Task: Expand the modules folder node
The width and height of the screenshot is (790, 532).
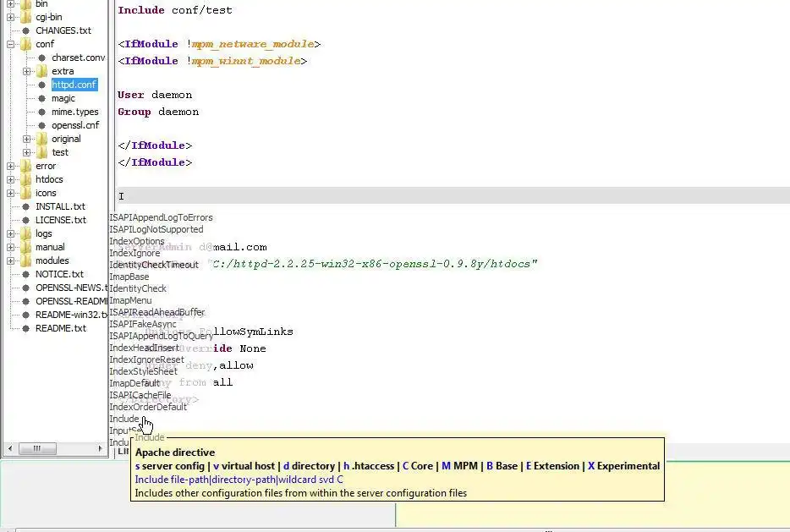Action: tap(10, 261)
